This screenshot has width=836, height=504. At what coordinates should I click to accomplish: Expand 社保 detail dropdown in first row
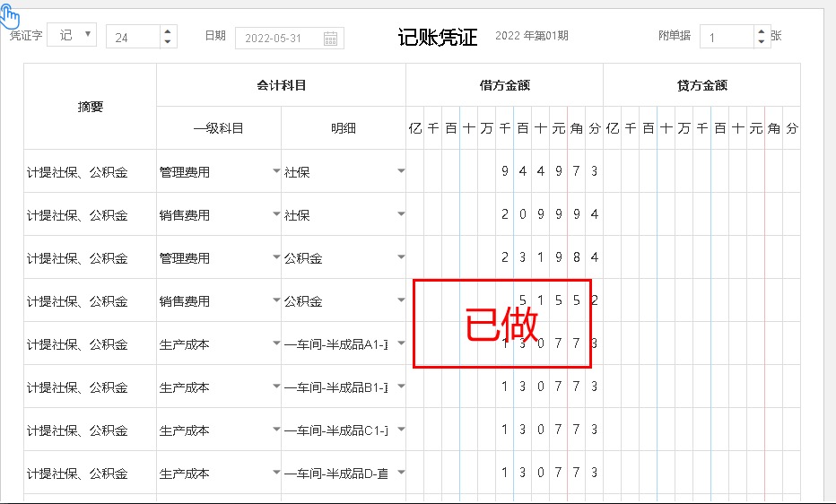[401, 171]
